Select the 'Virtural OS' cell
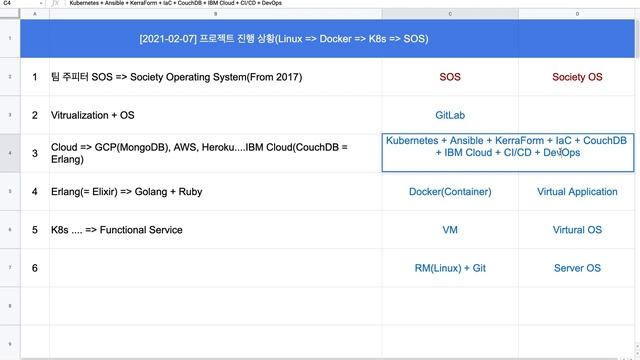Screen dimensions: 640x360 click(x=577, y=230)
